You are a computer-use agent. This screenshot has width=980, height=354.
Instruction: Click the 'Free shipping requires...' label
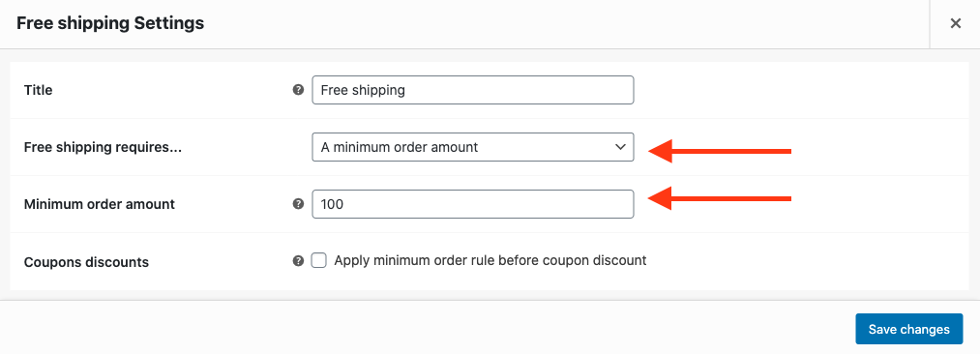click(x=103, y=148)
